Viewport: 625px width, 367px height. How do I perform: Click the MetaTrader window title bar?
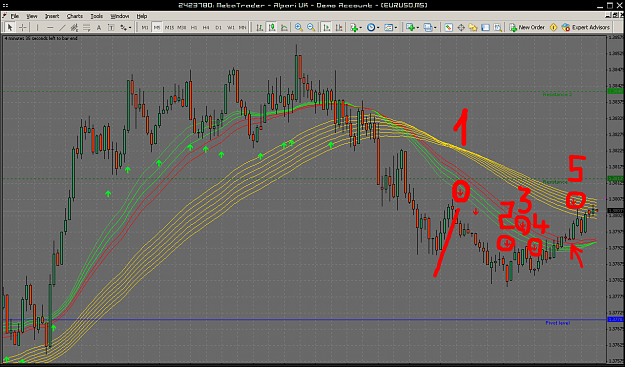(x=303, y=5)
